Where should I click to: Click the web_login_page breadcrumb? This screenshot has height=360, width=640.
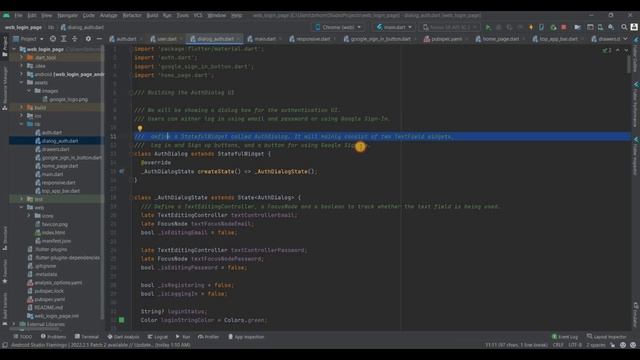[23, 27]
